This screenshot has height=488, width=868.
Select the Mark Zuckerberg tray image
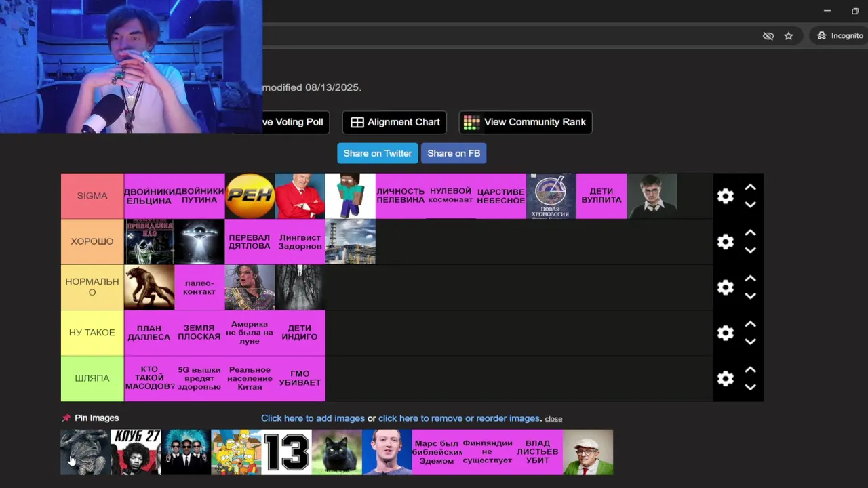pyautogui.click(x=387, y=452)
